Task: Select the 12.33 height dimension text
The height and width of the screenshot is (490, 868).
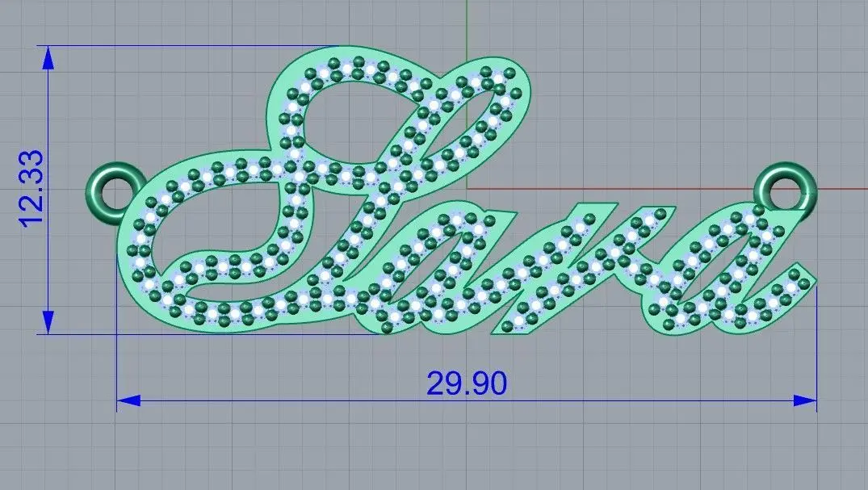Action: [x=31, y=189]
